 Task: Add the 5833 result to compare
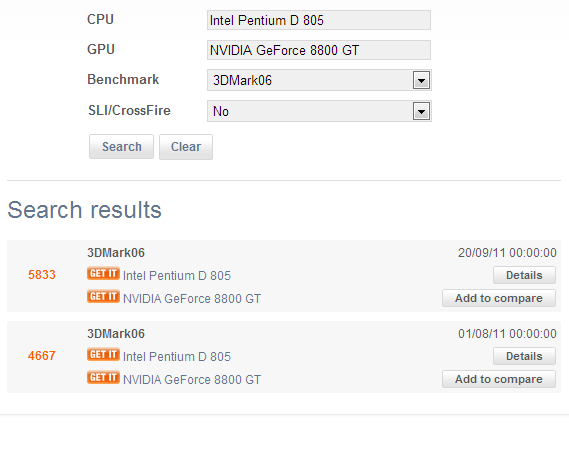[x=499, y=298]
